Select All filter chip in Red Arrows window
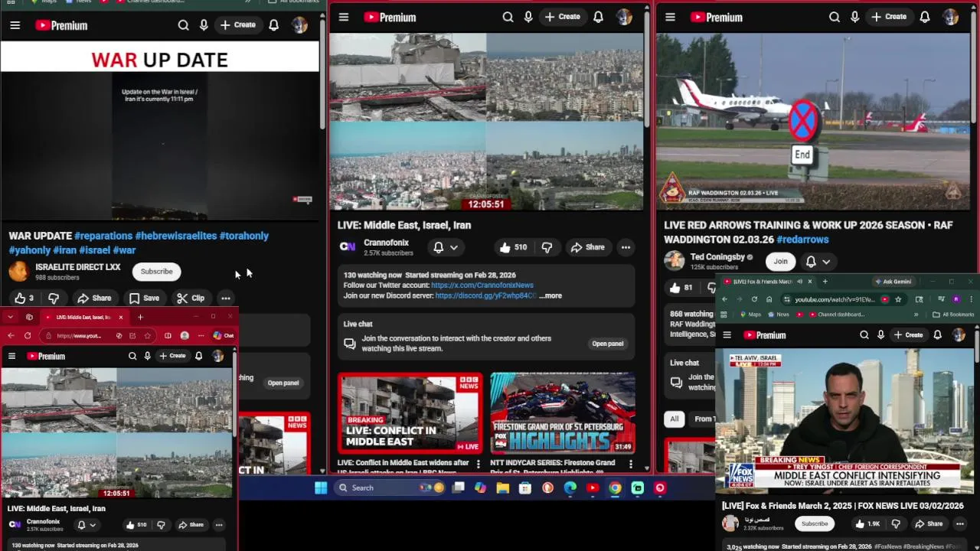Image resolution: width=980 pixels, height=551 pixels. (x=674, y=419)
